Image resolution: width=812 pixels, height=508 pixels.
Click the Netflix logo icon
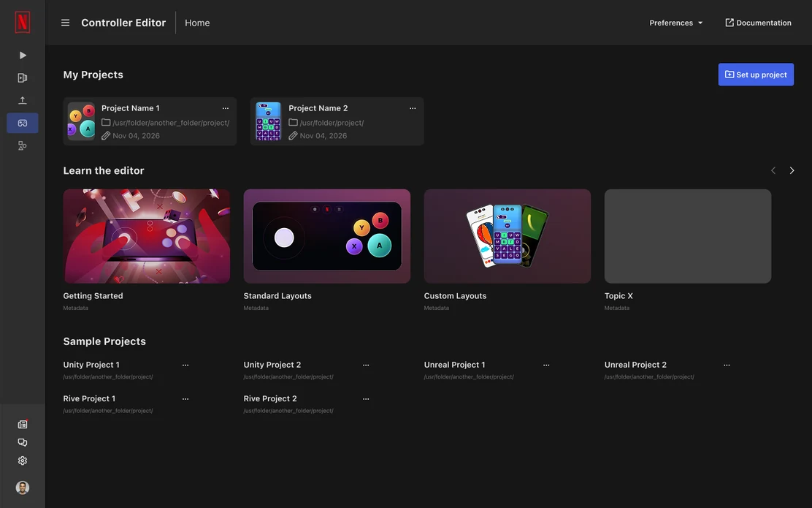pos(22,22)
